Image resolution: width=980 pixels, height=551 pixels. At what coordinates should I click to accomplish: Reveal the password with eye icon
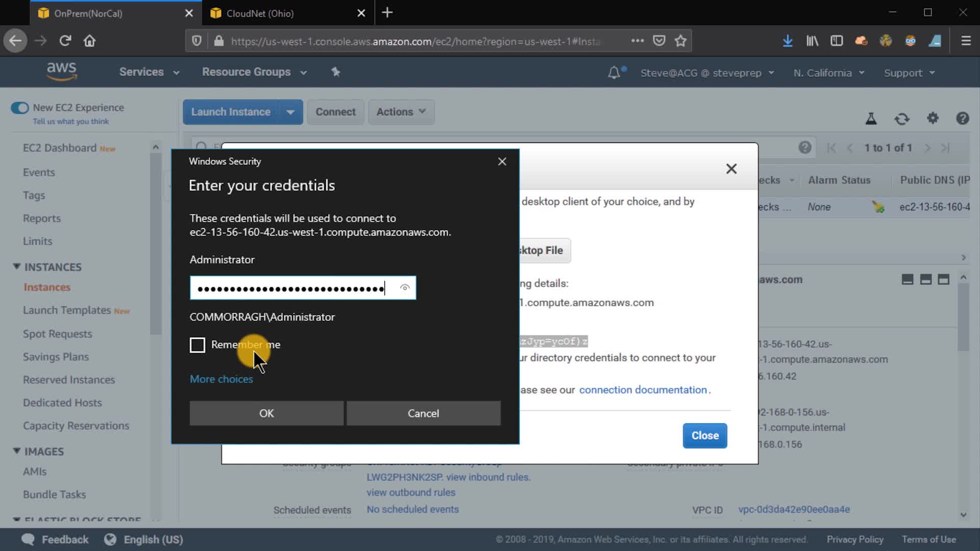pyautogui.click(x=405, y=288)
